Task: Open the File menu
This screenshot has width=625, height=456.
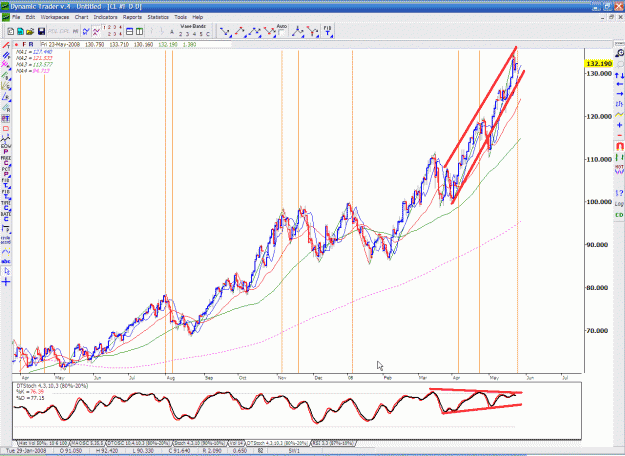Action: pyautogui.click(x=16, y=17)
